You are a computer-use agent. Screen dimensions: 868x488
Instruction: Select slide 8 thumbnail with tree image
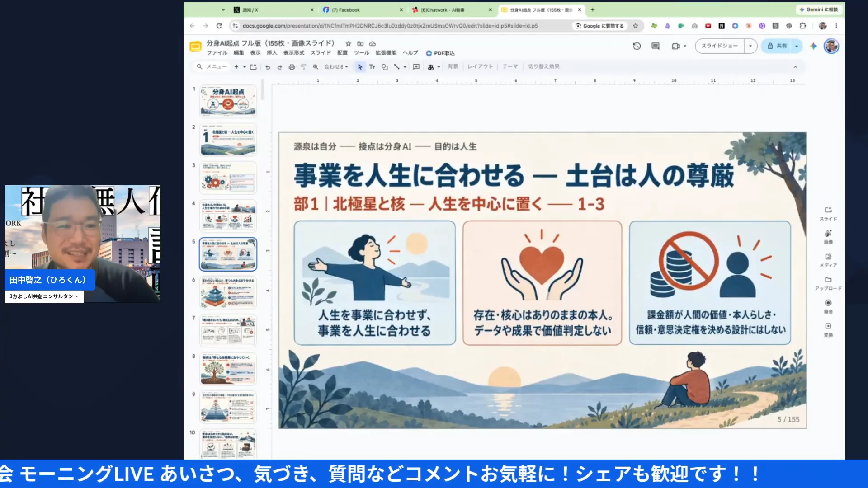228,369
